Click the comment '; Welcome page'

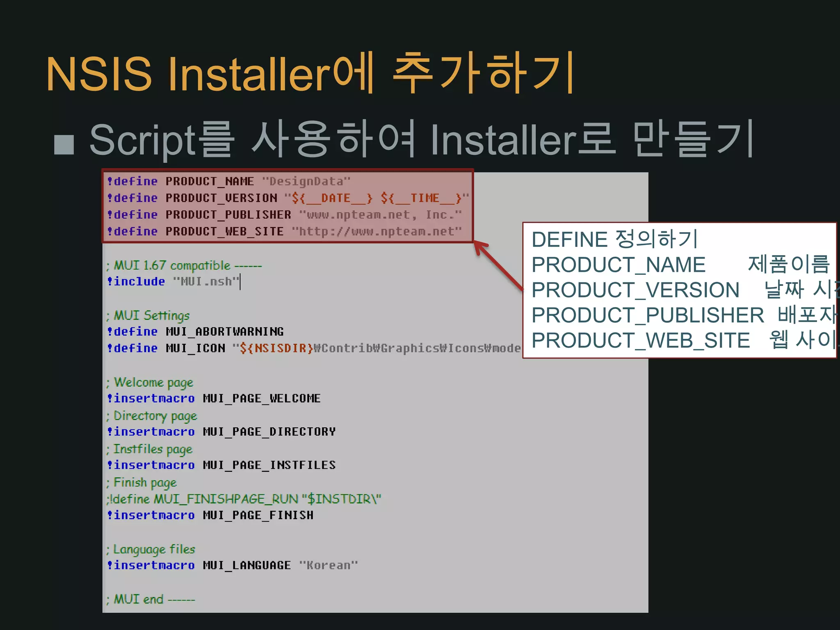(x=150, y=383)
